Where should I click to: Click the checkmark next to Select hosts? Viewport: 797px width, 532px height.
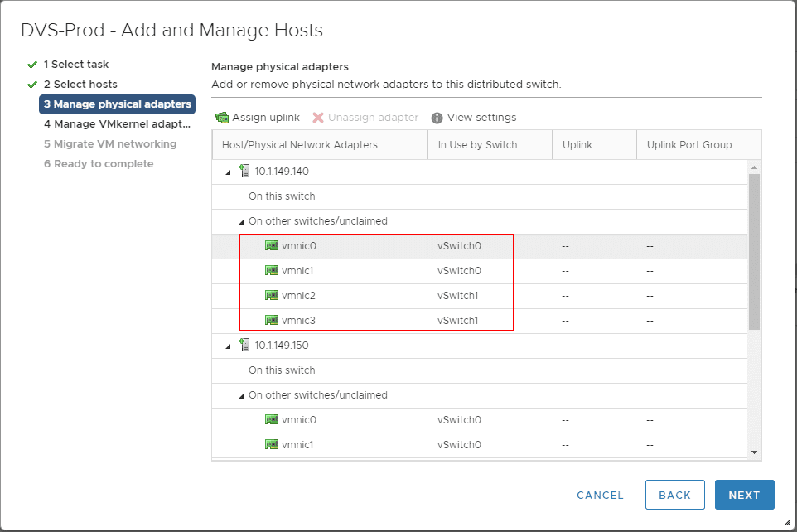[x=31, y=84]
